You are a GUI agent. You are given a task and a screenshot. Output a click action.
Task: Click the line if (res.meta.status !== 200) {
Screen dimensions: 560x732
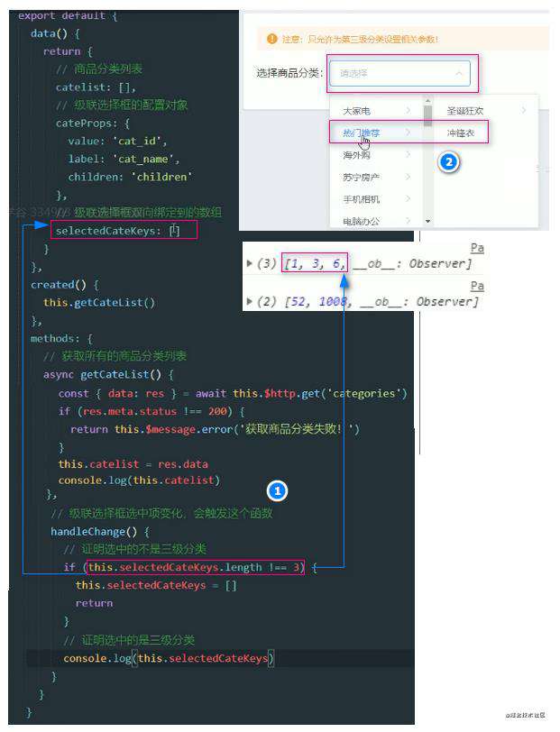(151, 411)
